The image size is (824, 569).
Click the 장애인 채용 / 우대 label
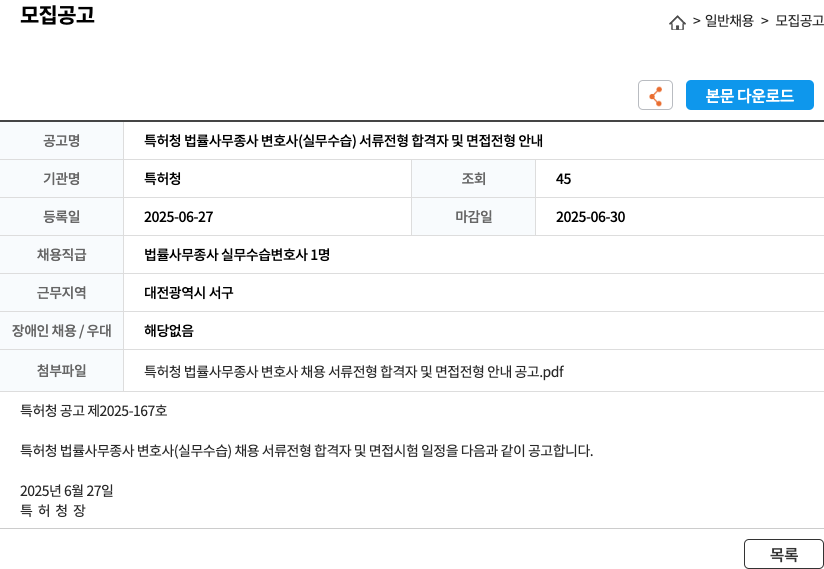(x=61, y=330)
